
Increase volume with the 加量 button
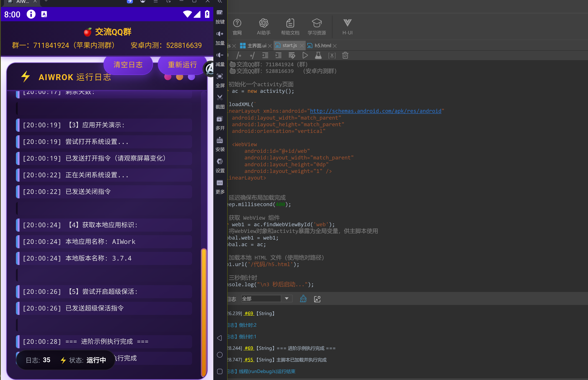click(220, 38)
